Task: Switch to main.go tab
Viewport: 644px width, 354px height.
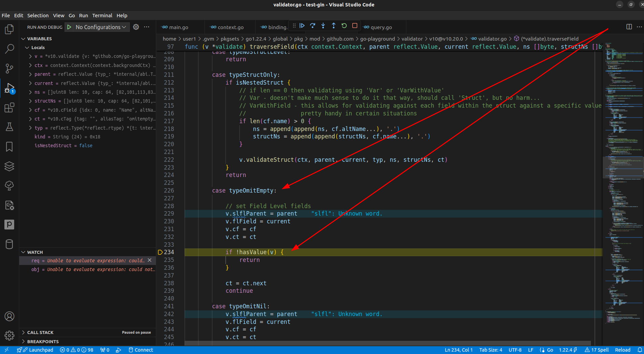Action: 178,27
